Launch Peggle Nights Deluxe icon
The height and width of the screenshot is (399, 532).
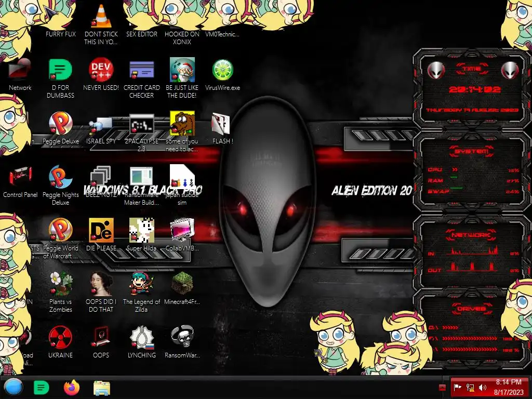(60, 186)
